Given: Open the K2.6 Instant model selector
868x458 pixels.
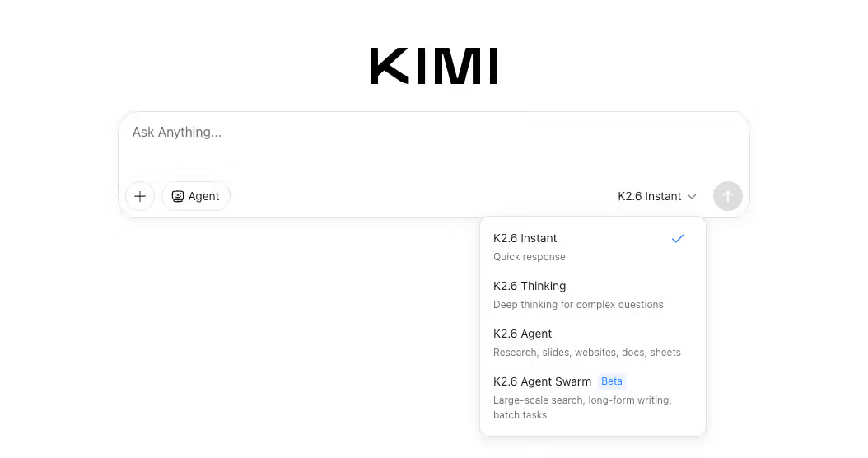Looking at the screenshot, I should (x=656, y=196).
